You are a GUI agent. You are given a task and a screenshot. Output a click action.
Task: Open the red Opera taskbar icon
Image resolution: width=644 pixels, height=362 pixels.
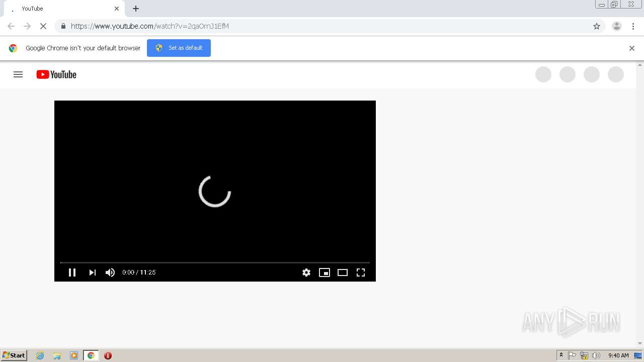click(108, 355)
